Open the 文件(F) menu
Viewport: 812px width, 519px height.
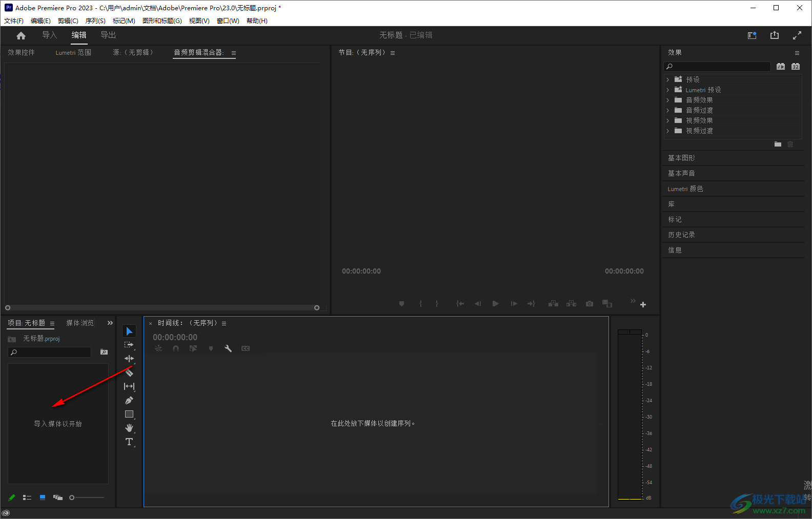(x=14, y=21)
